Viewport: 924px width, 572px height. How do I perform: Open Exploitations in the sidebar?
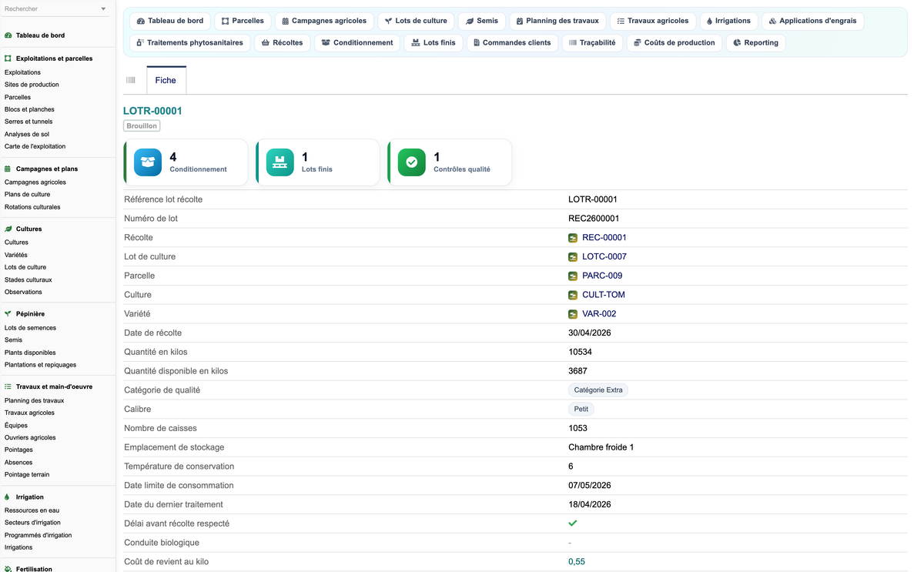click(x=22, y=72)
